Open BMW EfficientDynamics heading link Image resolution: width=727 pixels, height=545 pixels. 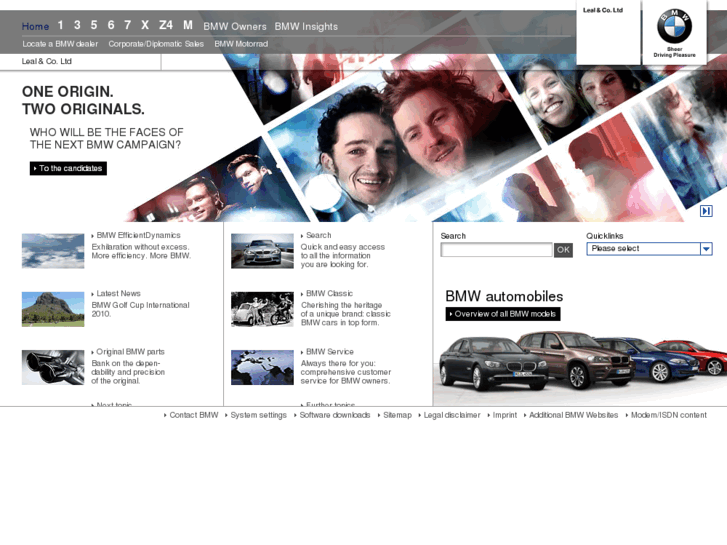(x=138, y=235)
